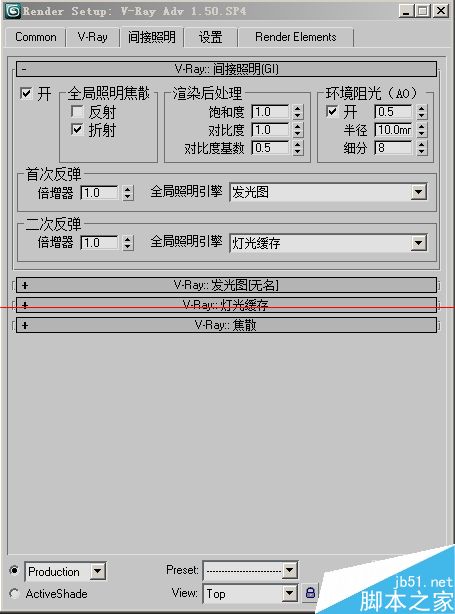Viewport: 455px width, 614px height.
Task: Click the 二次反弹 倍增器 value field
Action: point(99,243)
